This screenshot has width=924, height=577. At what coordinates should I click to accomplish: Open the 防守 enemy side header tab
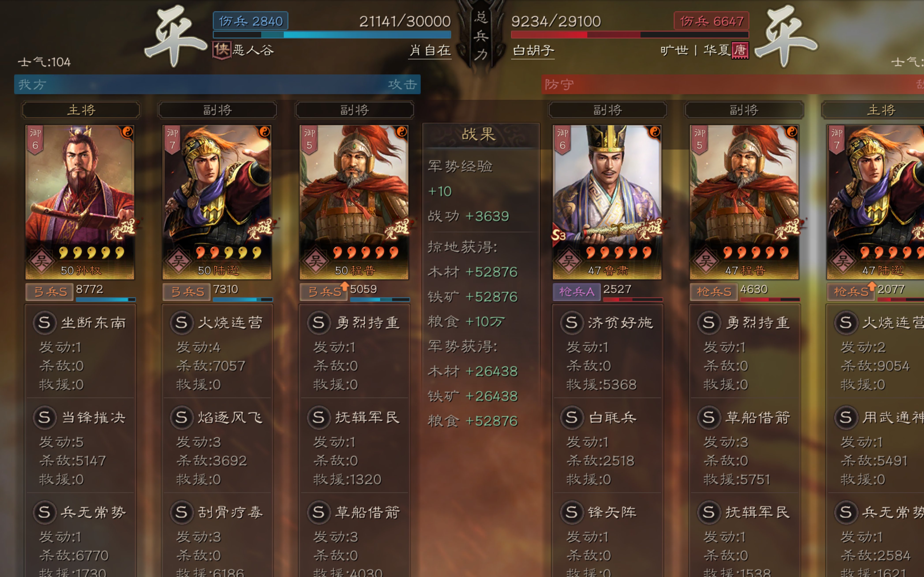click(732, 84)
